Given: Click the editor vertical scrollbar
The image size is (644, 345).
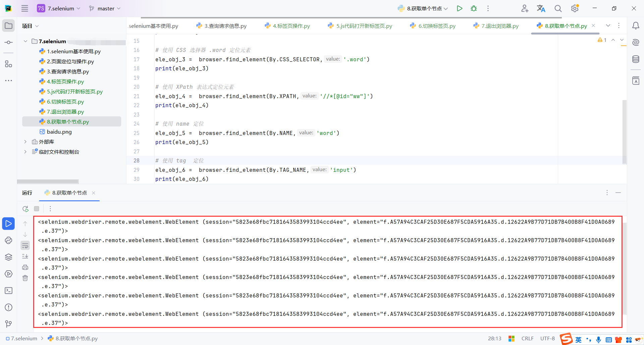Looking at the screenshot, I should [x=624, y=132].
